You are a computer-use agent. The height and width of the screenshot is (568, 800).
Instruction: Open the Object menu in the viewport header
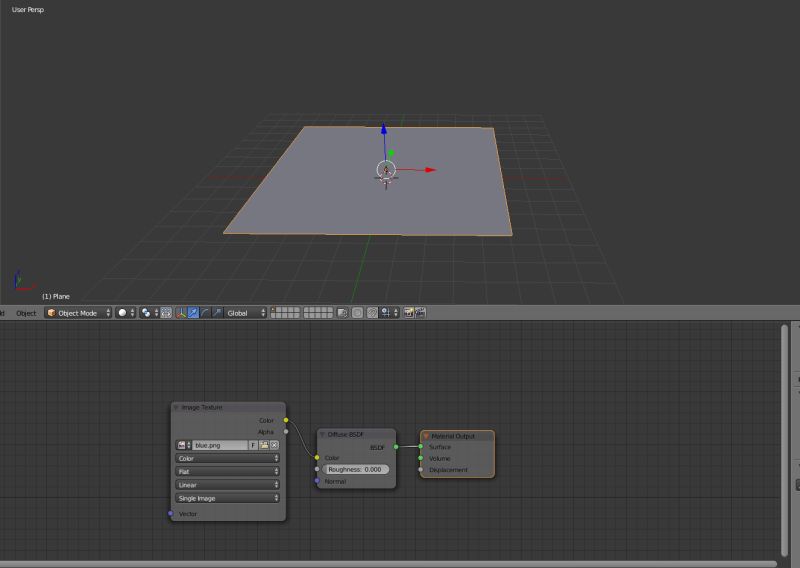(26, 313)
